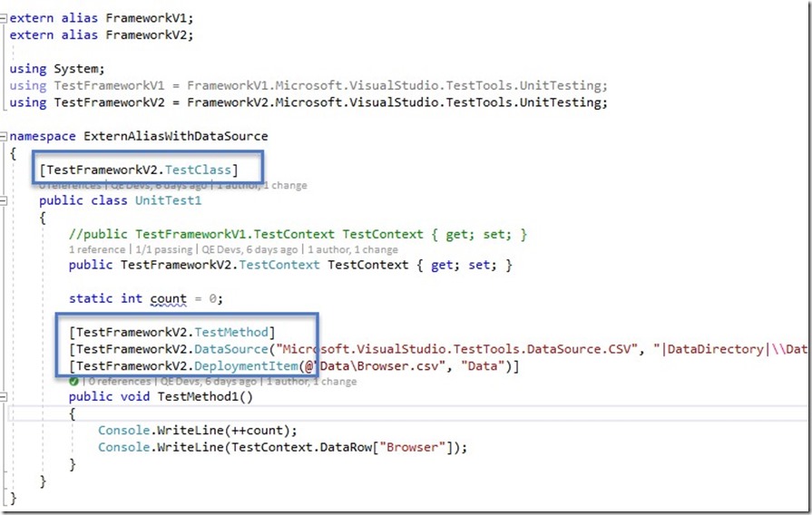Click the green test-passed icon above TestMethod1
This screenshot has width=812, height=515.
point(74,382)
